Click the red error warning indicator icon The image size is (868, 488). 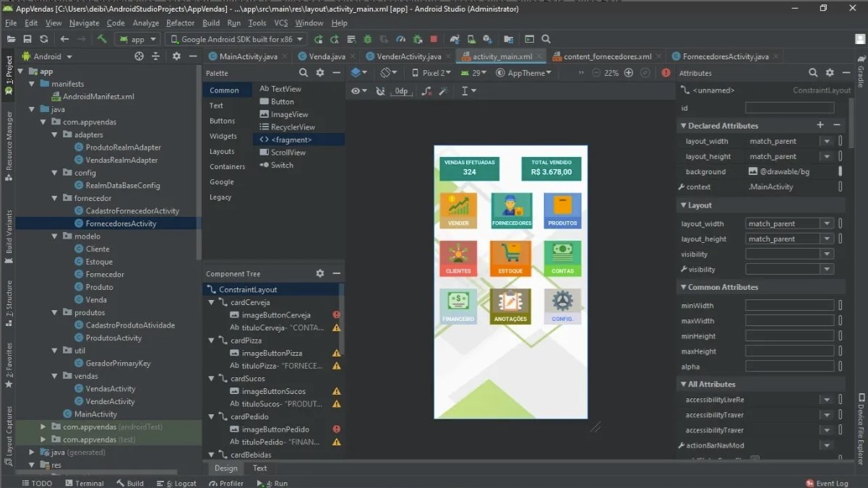coord(666,73)
